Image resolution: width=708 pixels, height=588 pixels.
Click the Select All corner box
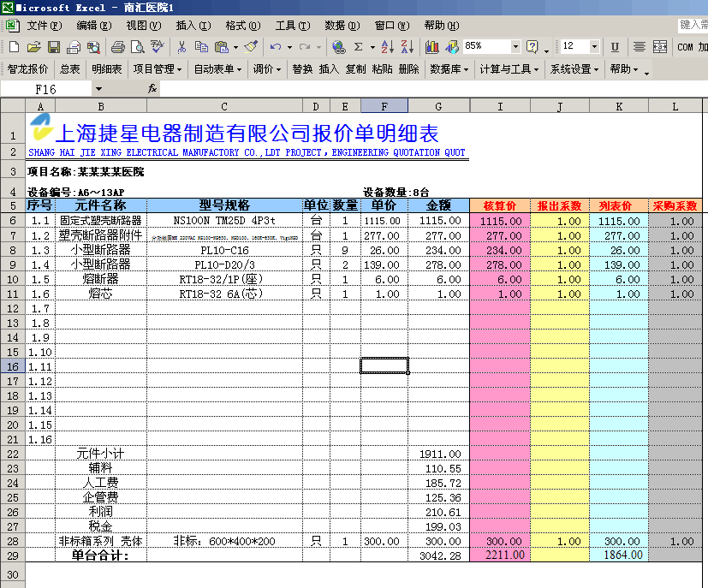pyautogui.click(x=13, y=106)
